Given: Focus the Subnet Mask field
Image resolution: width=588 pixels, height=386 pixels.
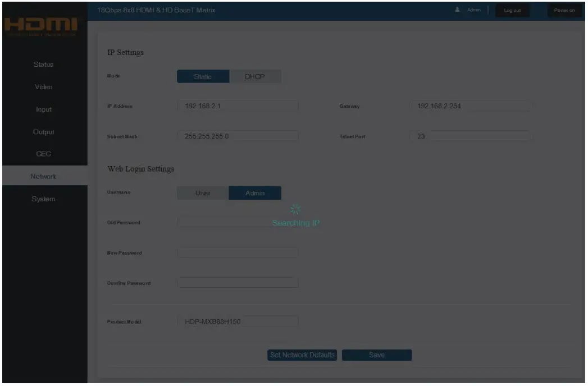Looking at the screenshot, I should 238,136.
